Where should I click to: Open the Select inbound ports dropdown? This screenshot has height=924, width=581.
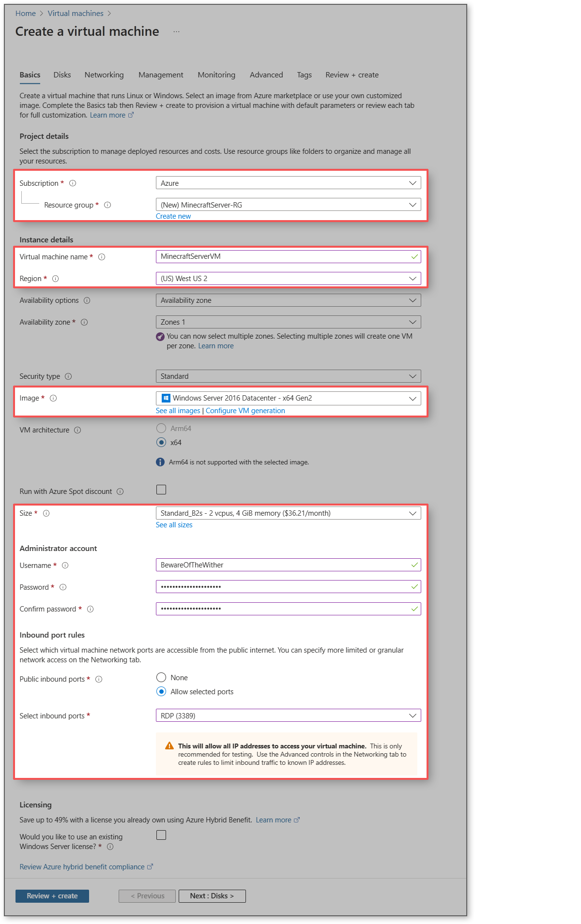(289, 715)
